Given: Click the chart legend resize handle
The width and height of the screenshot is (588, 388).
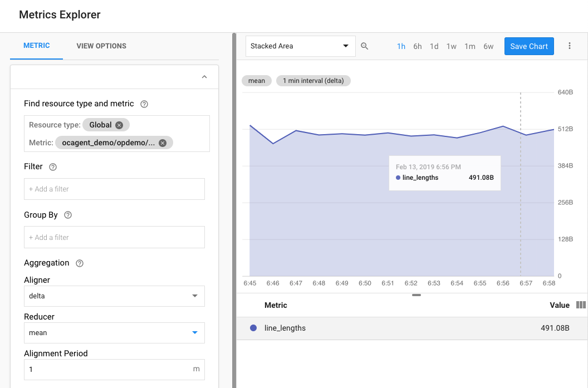Looking at the screenshot, I should (416, 295).
